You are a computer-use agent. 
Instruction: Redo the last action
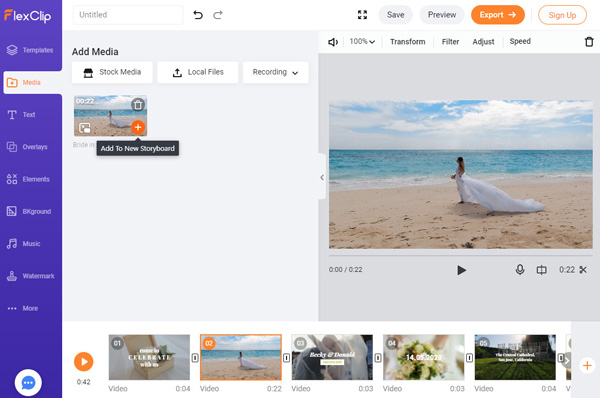pyautogui.click(x=218, y=15)
